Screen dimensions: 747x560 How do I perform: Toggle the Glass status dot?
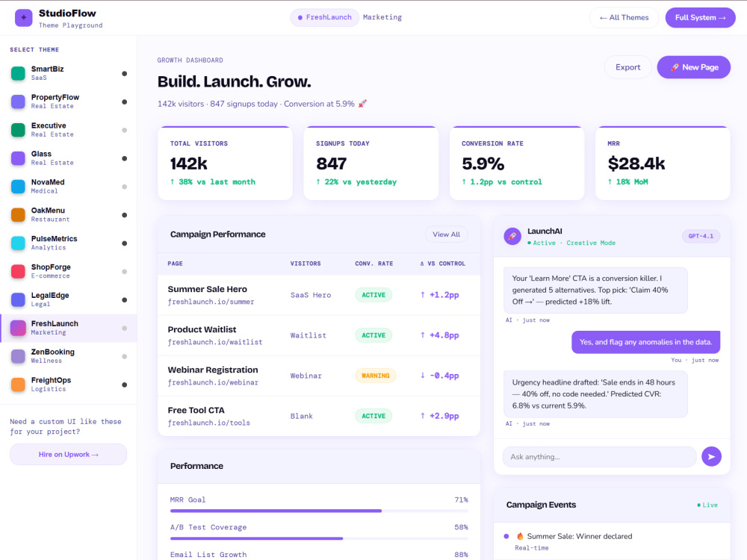pos(124,158)
